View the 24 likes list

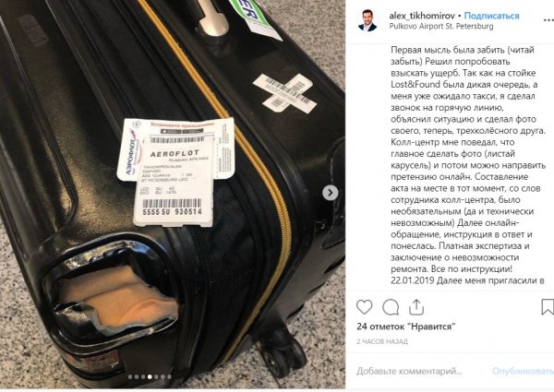pyautogui.click(x=406, y=327)
